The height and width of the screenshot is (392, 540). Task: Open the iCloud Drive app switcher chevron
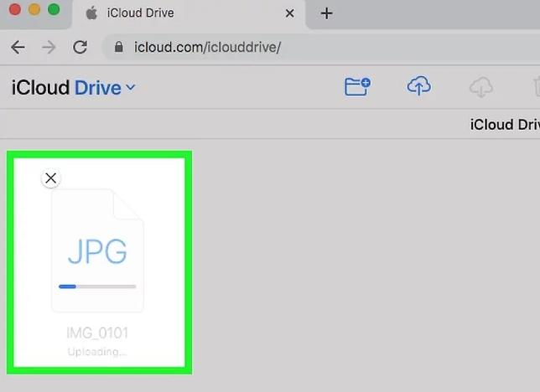click(x=131, y=87)
